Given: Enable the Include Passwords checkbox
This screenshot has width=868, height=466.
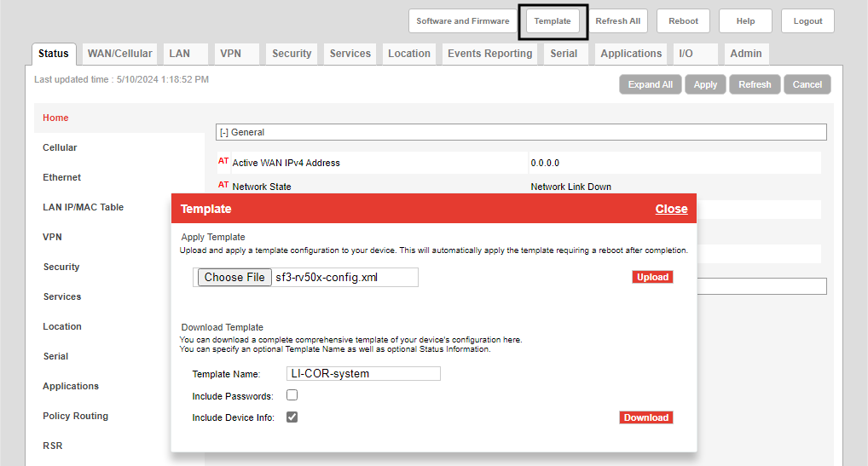Looking at the screenshot, I should pos(292,395).
